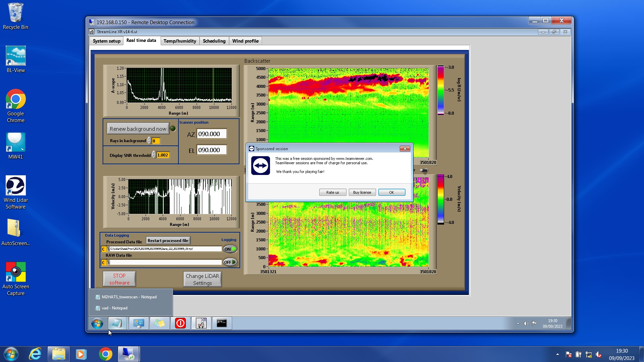Flip the small switch above velocity plot
The image size is (644, 362).
tap(424, 170)
